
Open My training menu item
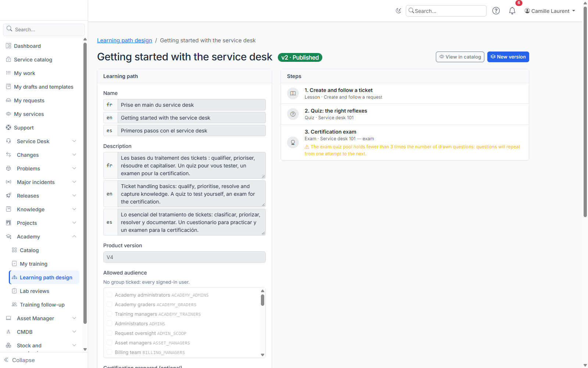(x=44, y=264)
